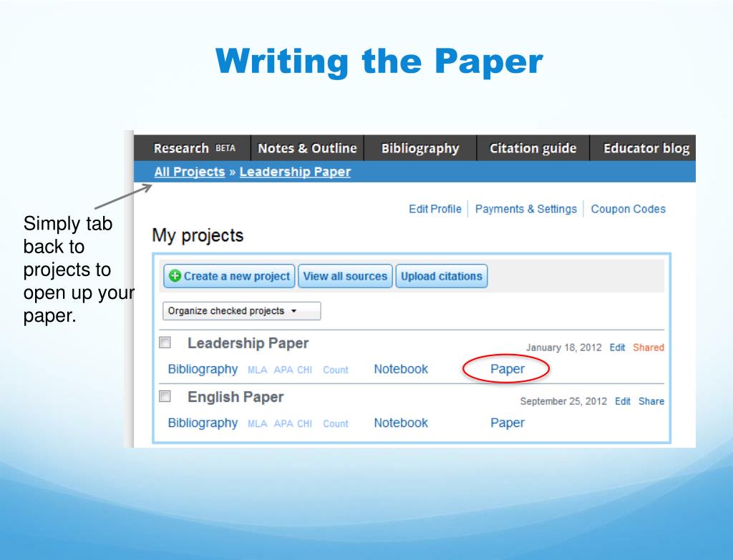Open the Organize checked projects dropdown
The height and width of the screenshot is (560, 733).
[x=242, y=311]
